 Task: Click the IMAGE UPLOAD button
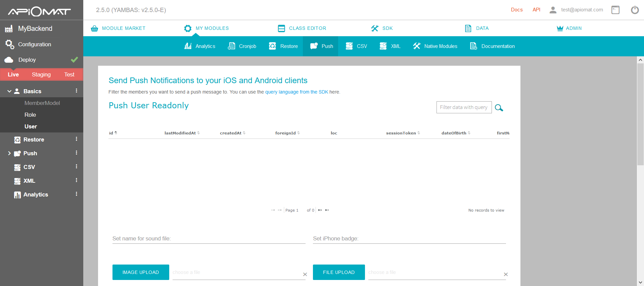point(141,272)
